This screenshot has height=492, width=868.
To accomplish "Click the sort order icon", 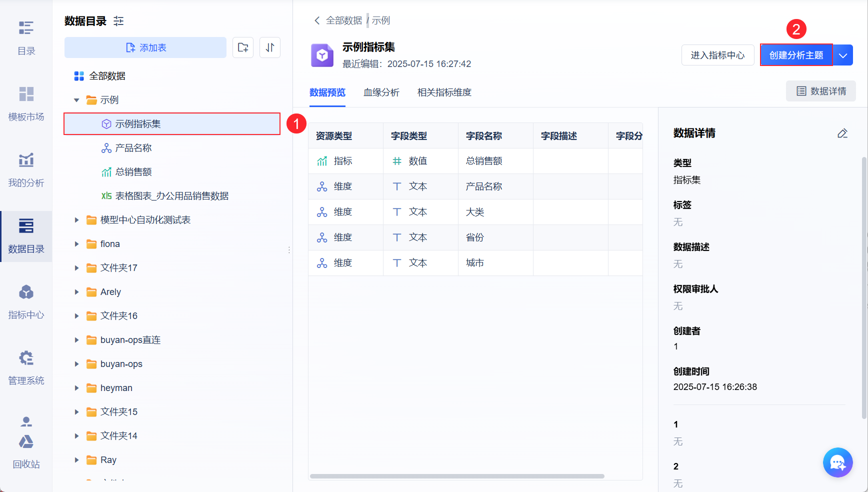I will click(x=270, y=47).
